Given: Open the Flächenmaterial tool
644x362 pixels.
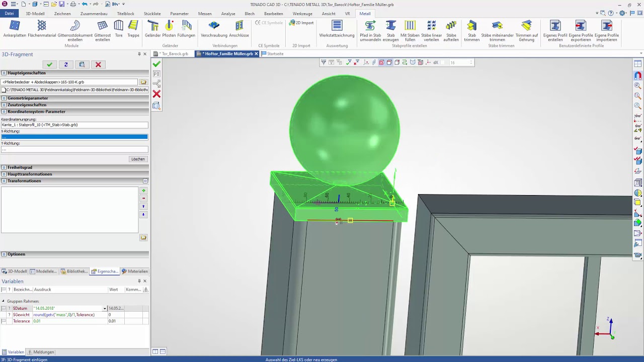Looking at the screenshot, I should coord(42,29).
